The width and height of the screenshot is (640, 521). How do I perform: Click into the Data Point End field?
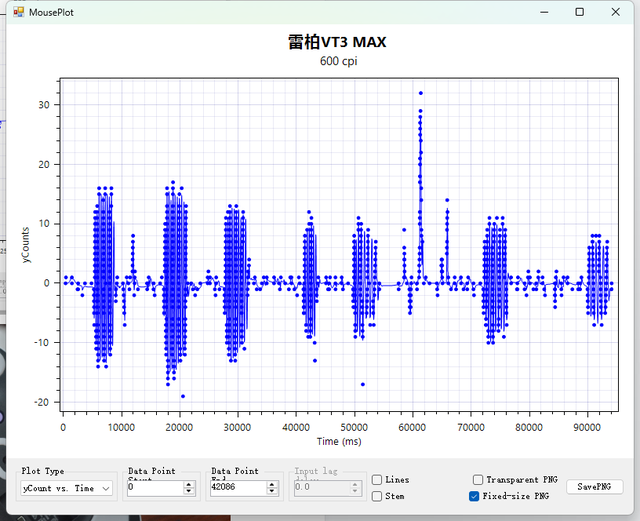(236, 488)
